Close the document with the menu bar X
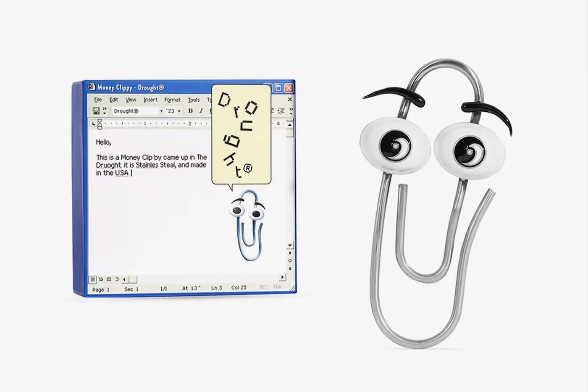 tap(289, 99)
